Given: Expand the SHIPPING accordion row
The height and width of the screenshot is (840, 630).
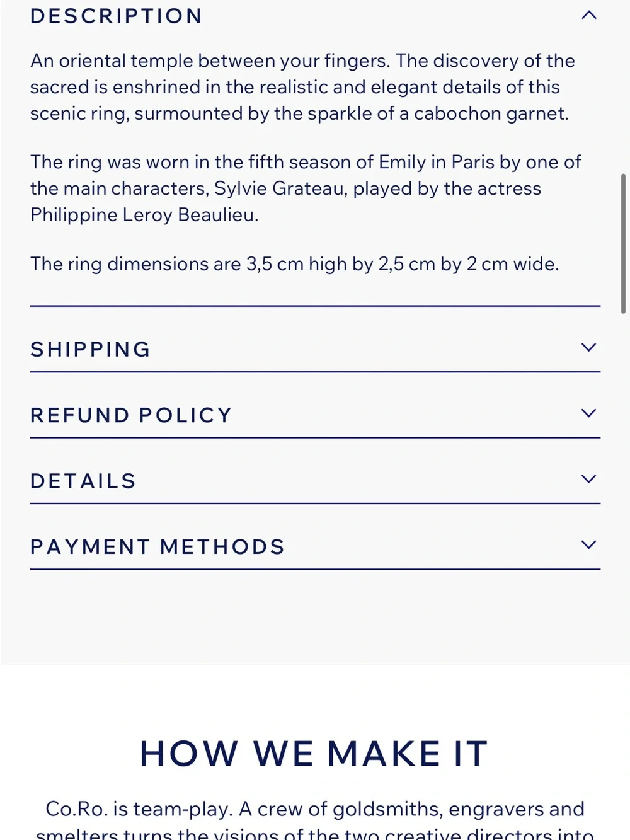Looking at the screenshot, I should [x=315, y=348].
